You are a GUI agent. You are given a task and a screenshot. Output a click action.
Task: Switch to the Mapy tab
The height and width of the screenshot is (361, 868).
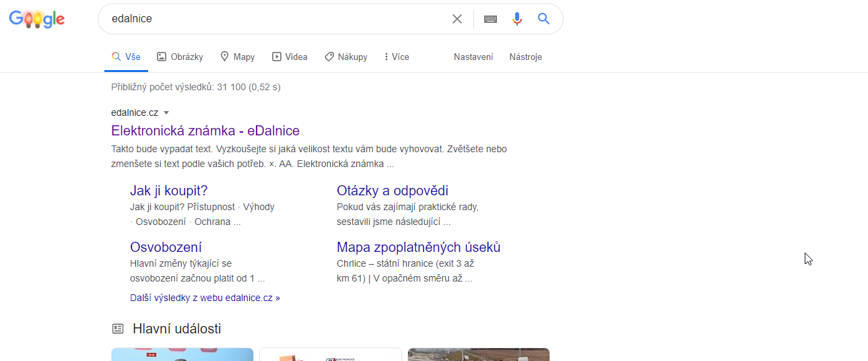(x=237, y=57)
